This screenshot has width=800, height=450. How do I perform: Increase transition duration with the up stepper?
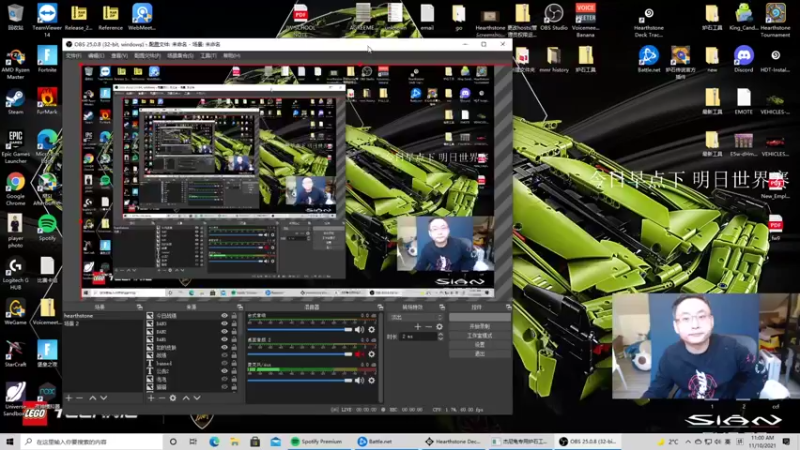[440, 335]
